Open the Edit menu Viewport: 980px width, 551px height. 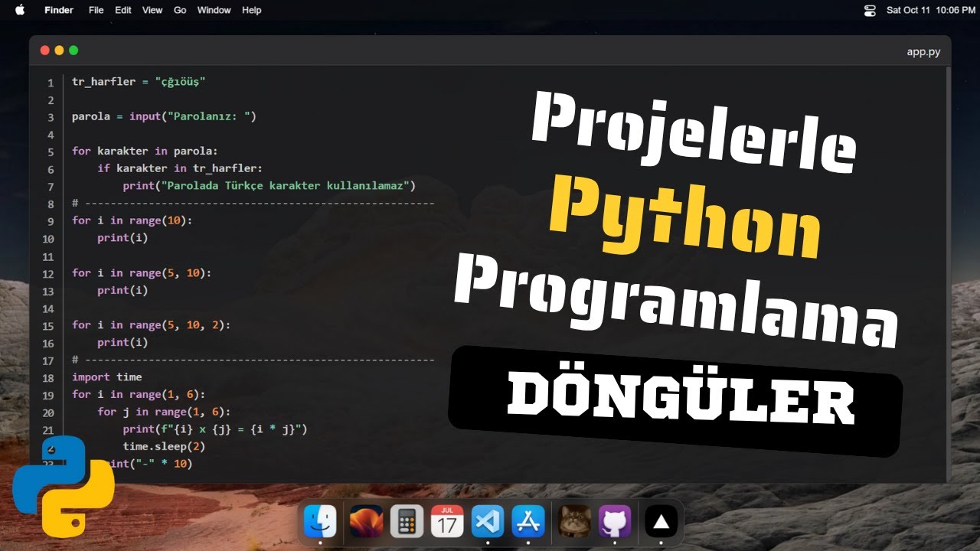tap(122, 10)
